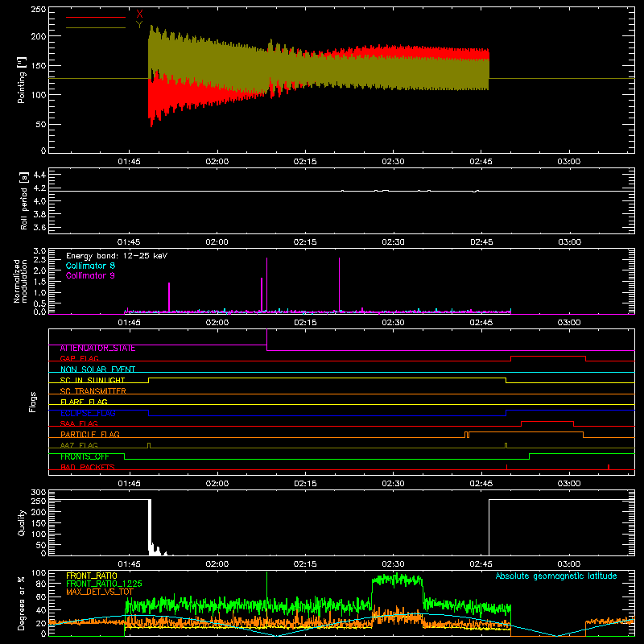The image size is (644, 644).
Task: Click the 02:45 tick label under Quality plot
Action: click(x=481, y=564)
